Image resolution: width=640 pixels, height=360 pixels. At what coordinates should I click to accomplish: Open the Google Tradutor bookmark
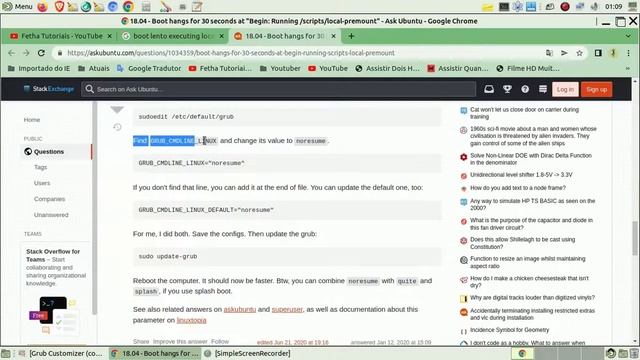(x=149, y=68)
